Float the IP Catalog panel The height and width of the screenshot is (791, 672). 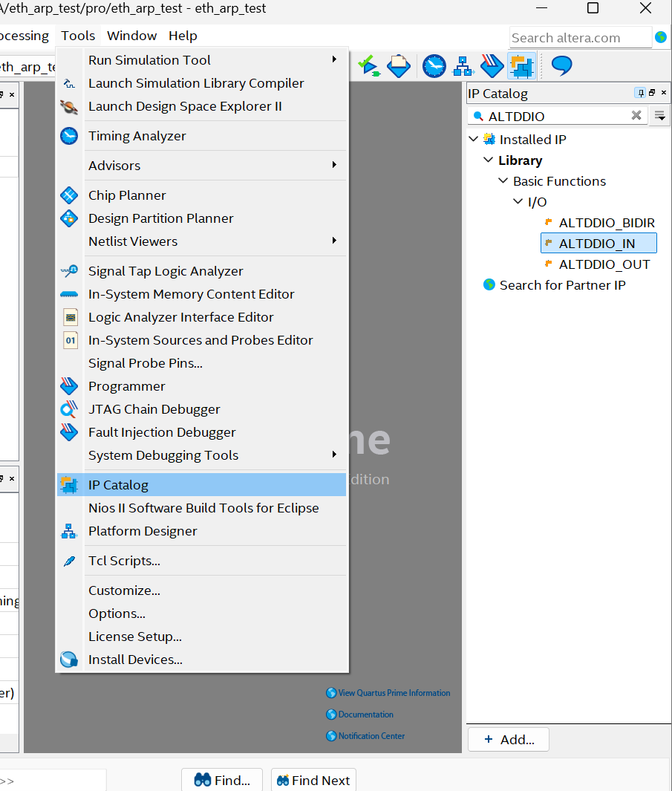pos(653,93)
